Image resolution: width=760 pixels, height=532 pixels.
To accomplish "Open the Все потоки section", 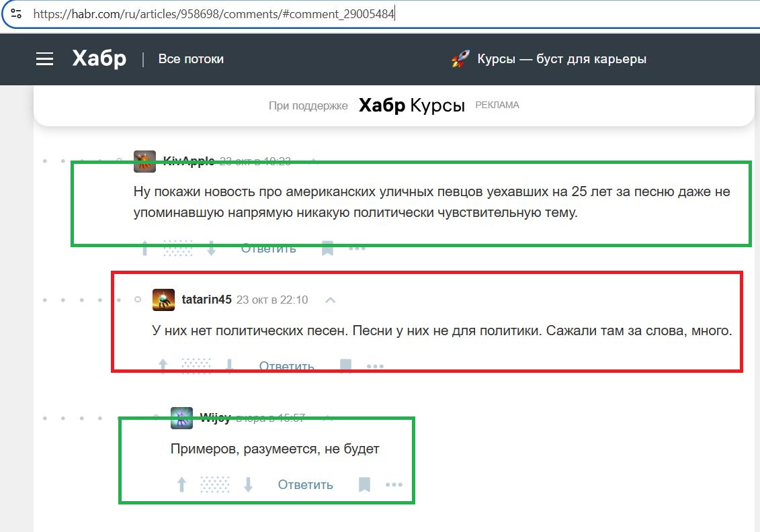I will 191,58.
